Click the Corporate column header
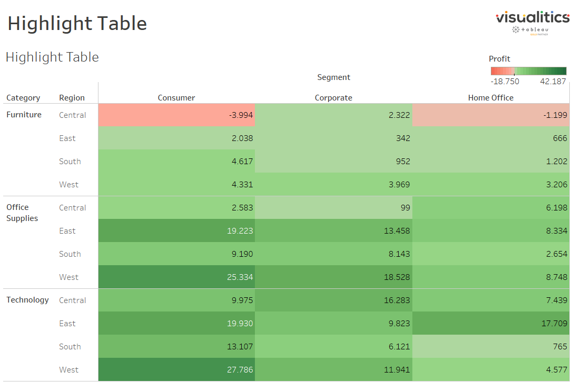This screenshot has height=392, width=573. coord(333,97)
